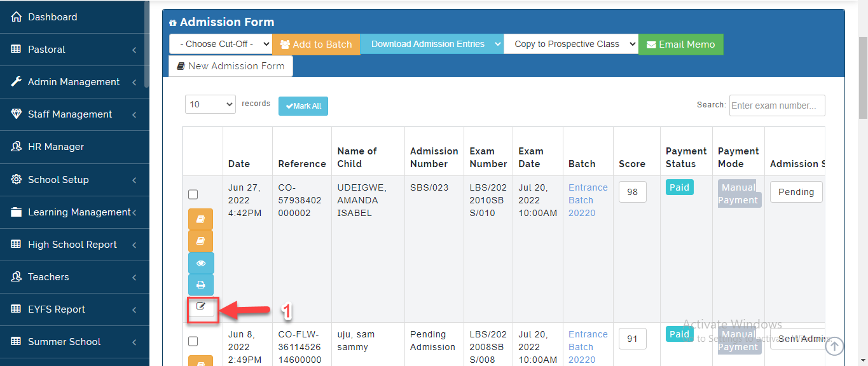Select checkbox for uju, sam sammy row

point(193,341)
